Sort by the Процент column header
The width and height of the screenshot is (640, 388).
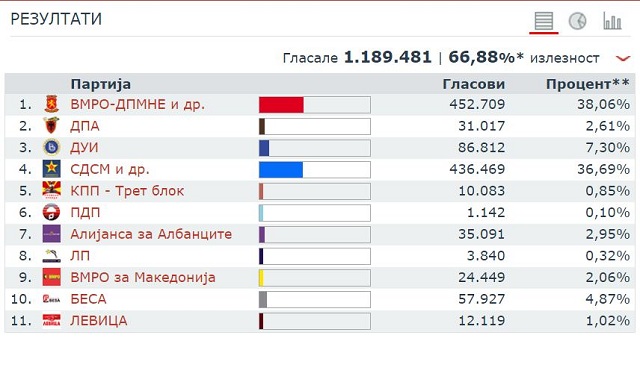[588, 84]
